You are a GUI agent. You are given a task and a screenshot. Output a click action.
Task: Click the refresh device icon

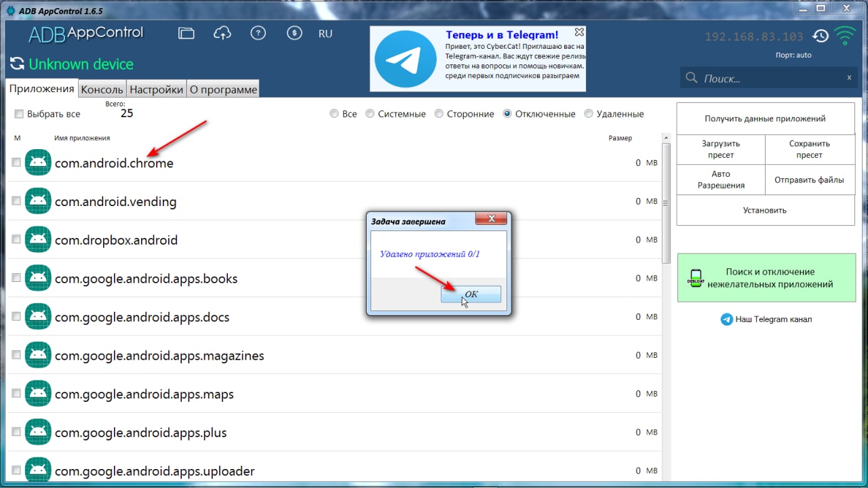(x=16, y=64)
